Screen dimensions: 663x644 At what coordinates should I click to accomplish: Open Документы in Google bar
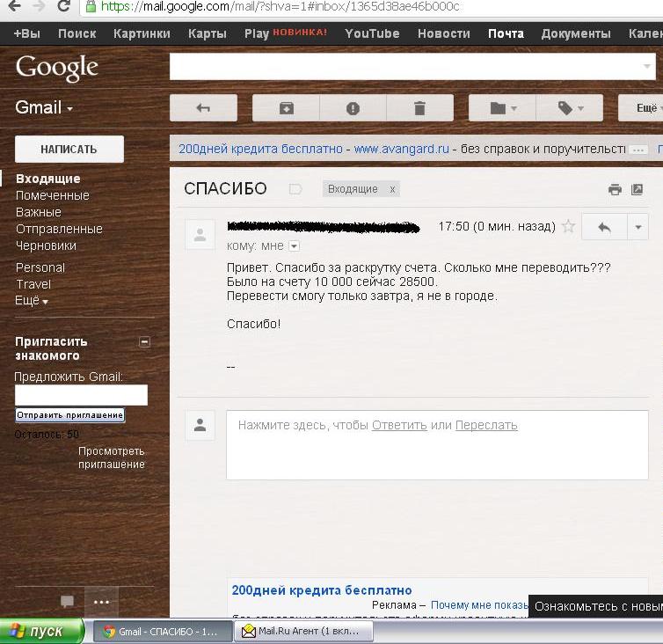pos(576,33)
